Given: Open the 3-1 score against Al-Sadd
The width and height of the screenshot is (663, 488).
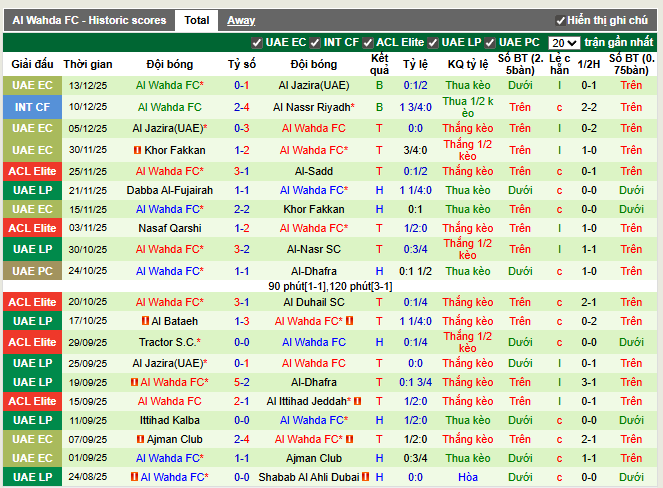Looking at the screenshot, I should [241, 171].
